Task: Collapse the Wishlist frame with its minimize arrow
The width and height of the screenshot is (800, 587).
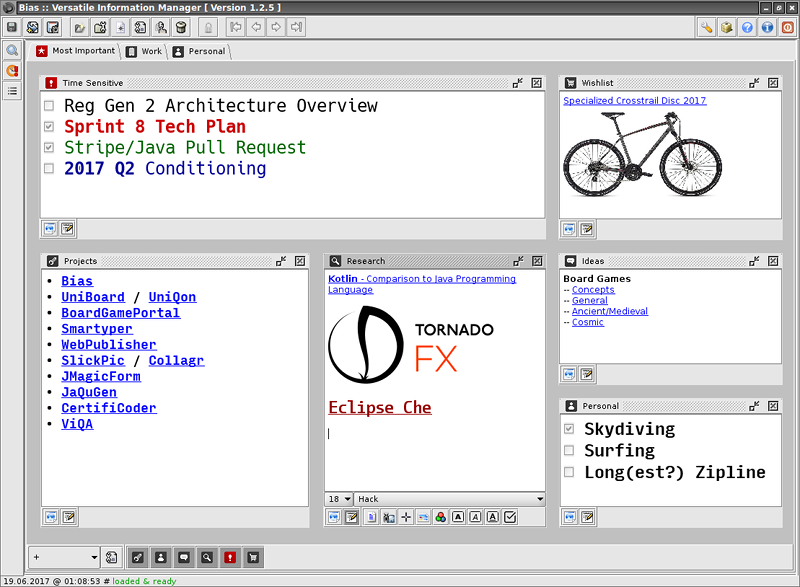Action: coord(755,83)
